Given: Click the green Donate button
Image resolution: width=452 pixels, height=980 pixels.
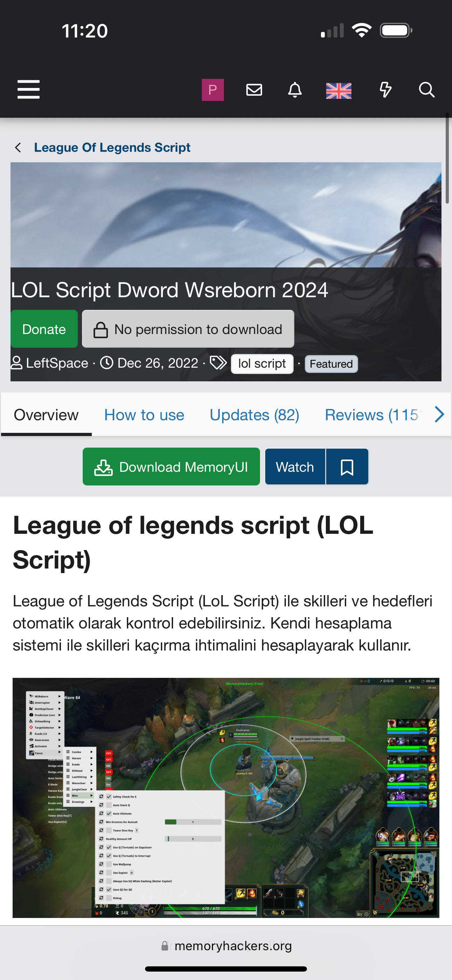Looking at the screenshot, I should [x=44, y=329].
